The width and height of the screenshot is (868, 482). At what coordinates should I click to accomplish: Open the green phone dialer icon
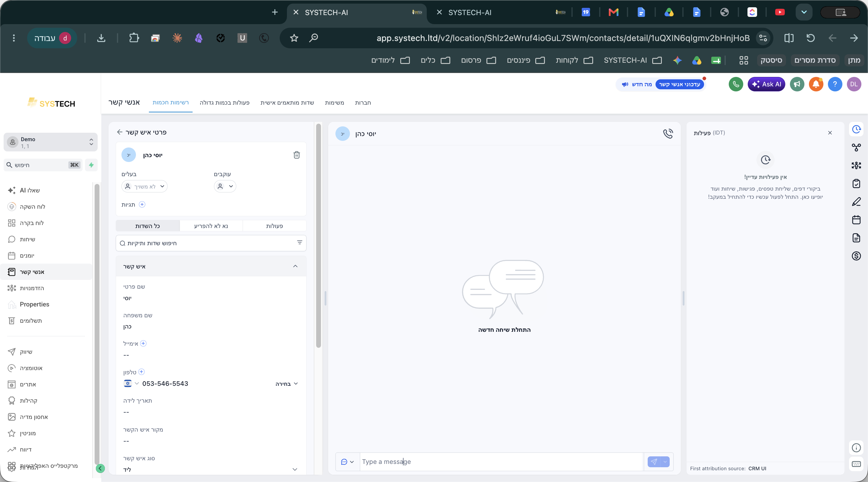click(736, 84)
